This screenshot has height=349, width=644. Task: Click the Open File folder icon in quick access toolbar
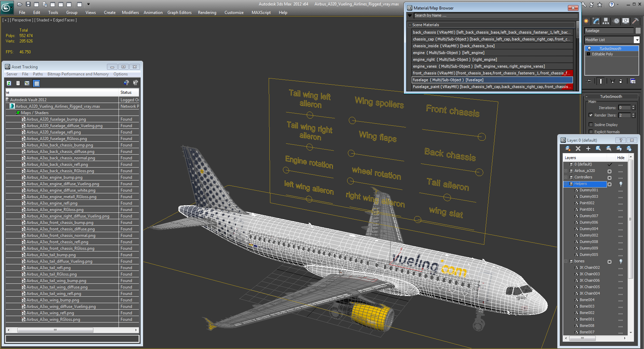click(20, 4)
